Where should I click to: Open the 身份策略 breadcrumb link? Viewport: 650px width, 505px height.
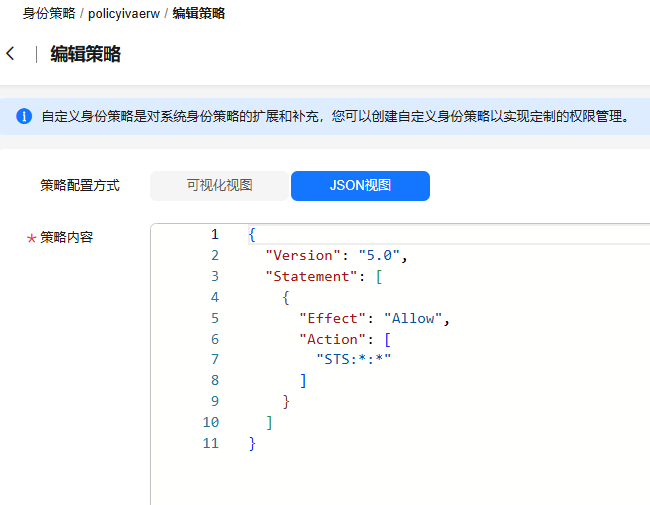(x=49, y=13)
